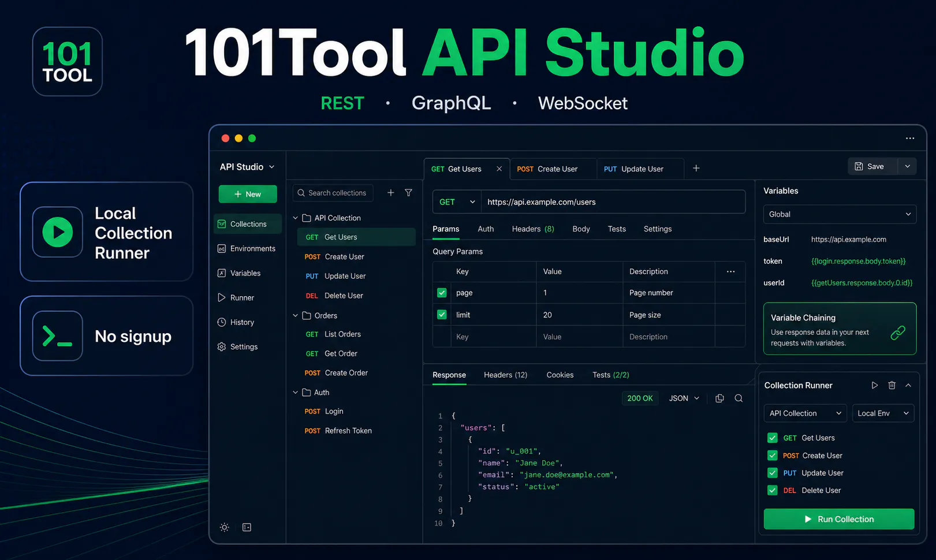Open Settings in the sidebar

(x=237, y=346)
